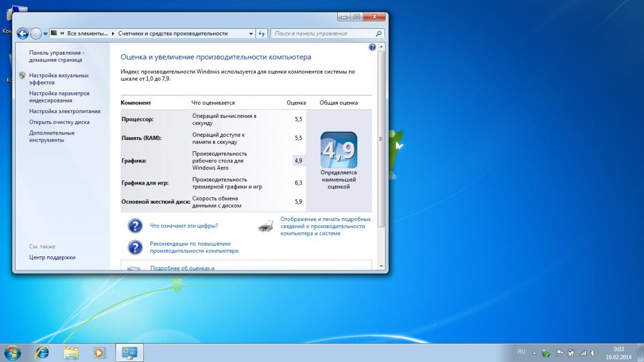
Task: Click the printer icon
Action: (266, 226)
